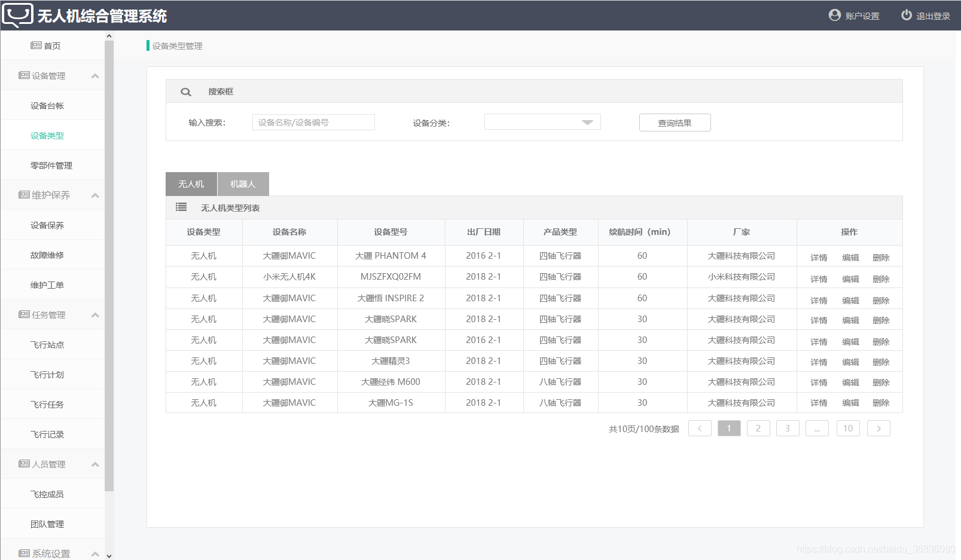
Task: Open 飞行记录 in the sidebar
Action: tap(47, 434)
